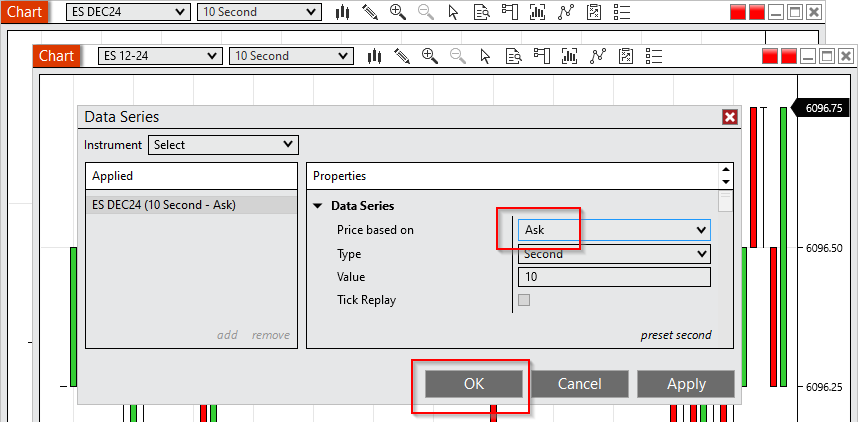Viewport: 858px width, 422px height.
Task: Toggle Chart Trader icon in back chart
Action: 510,12
